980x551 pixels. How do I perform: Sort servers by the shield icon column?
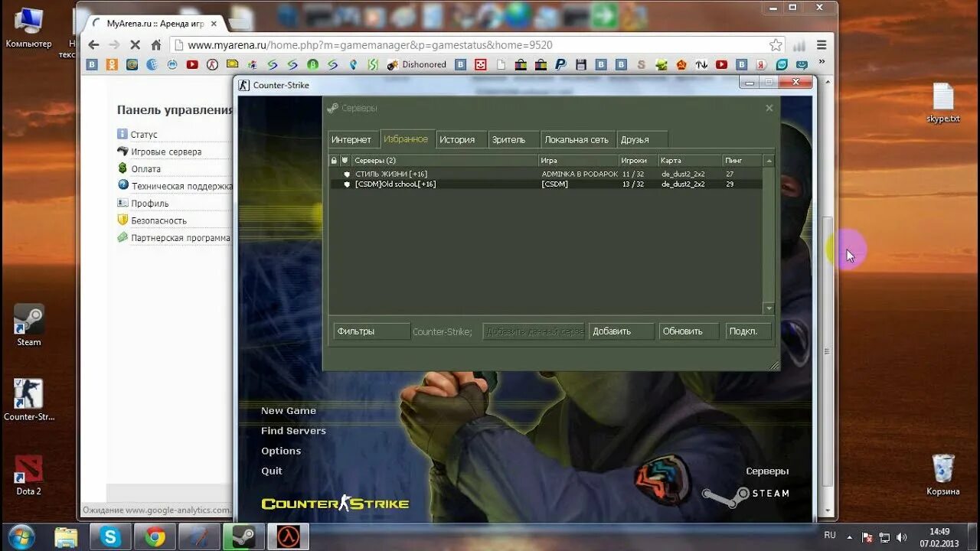click(x=345, y=161)
